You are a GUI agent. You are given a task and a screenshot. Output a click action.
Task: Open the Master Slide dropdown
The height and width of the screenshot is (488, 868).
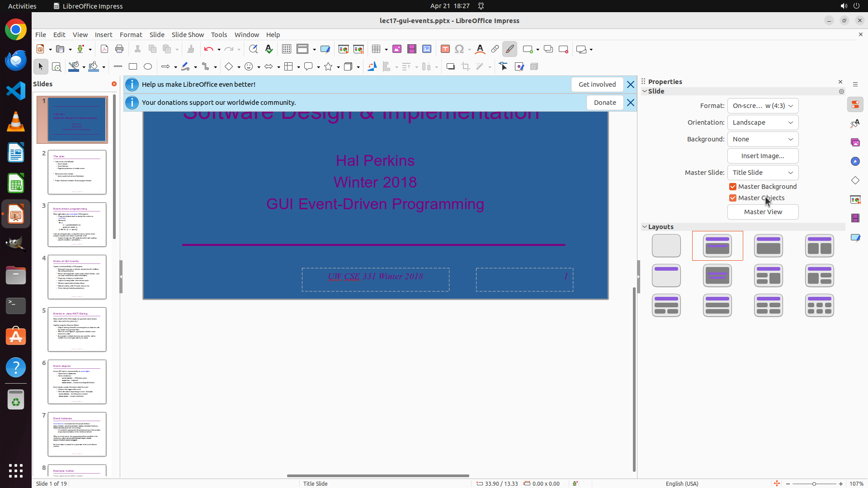click(763, 173)
